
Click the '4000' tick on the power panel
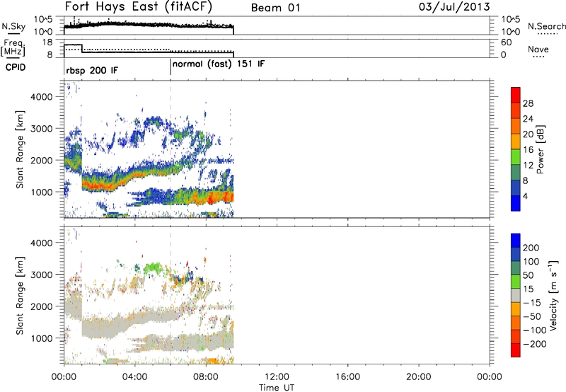(x=42, y=97)
